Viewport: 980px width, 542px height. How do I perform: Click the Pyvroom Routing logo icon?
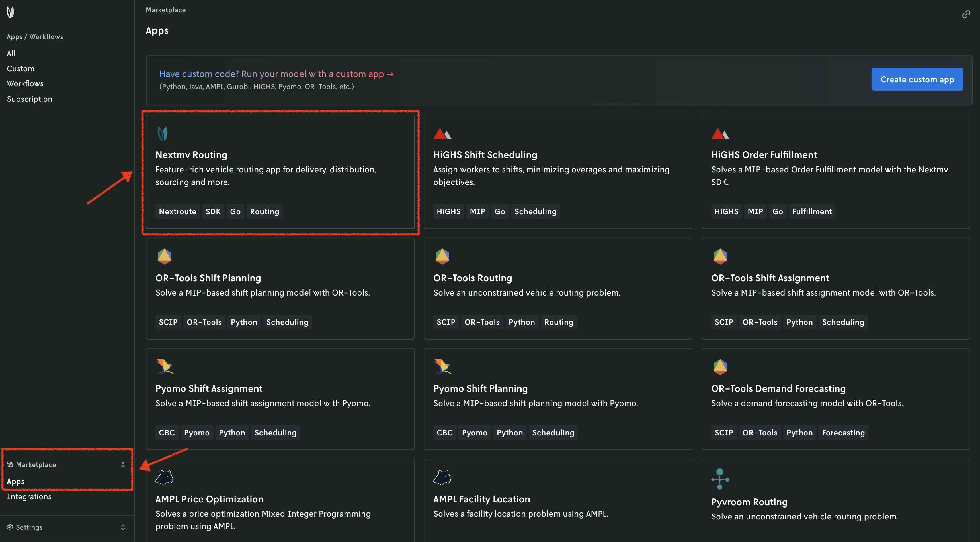(x=720, y=479)
